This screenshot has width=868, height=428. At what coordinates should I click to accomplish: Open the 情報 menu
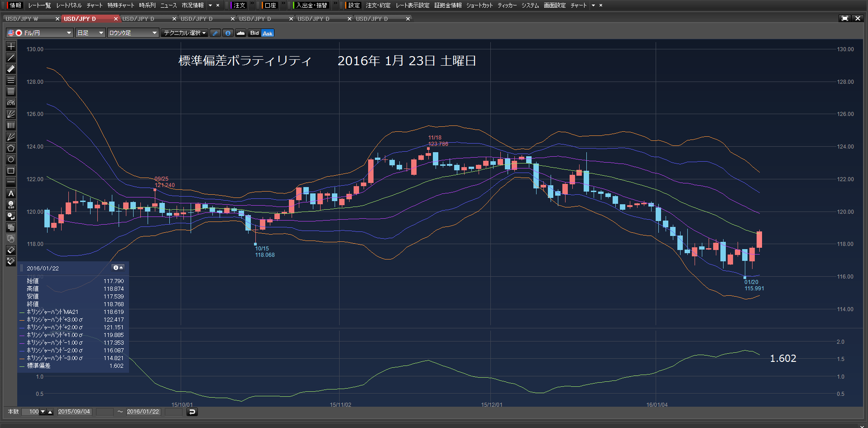pos(15,5)
